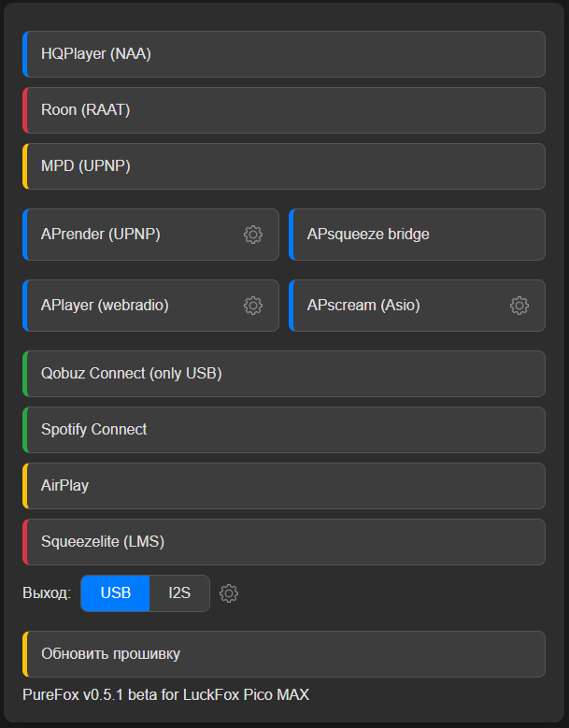Enable APsqueeze bridge
569x728 pixels.
[x=417, y=235]
